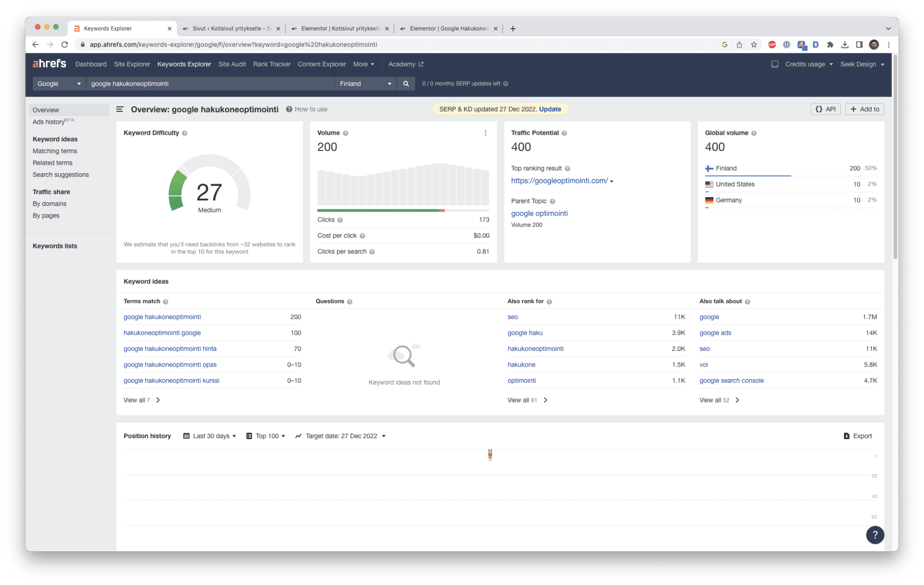Click the Parent Topic help icon
Image resolution: width=924 pixels, height=585 pixels.
553,201
